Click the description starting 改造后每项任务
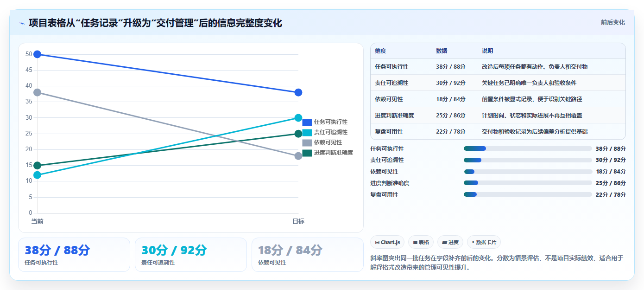Viewport: 644px width, 290px height. [535, 67]
